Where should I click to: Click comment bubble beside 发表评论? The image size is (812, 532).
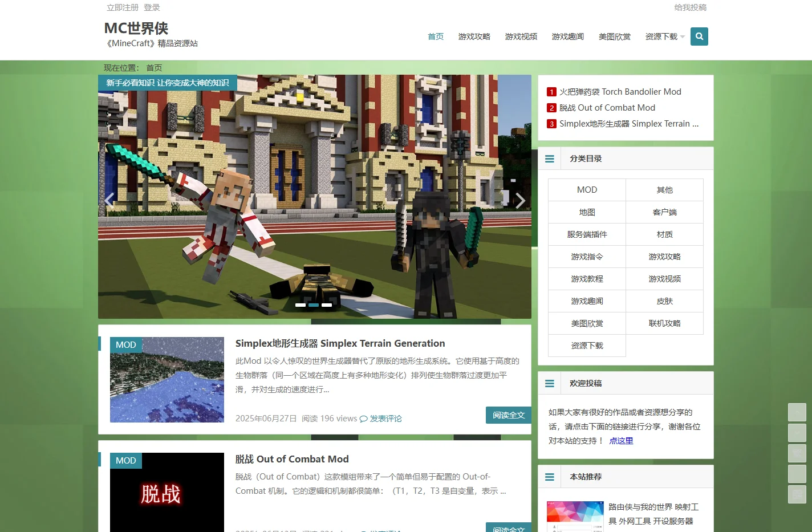(364, 419)
